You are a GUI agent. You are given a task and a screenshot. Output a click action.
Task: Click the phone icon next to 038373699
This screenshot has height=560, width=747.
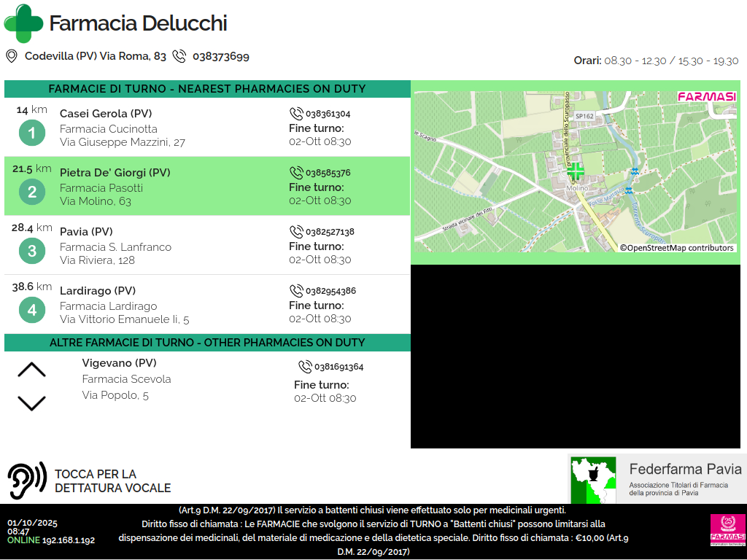tap(179, 56)
